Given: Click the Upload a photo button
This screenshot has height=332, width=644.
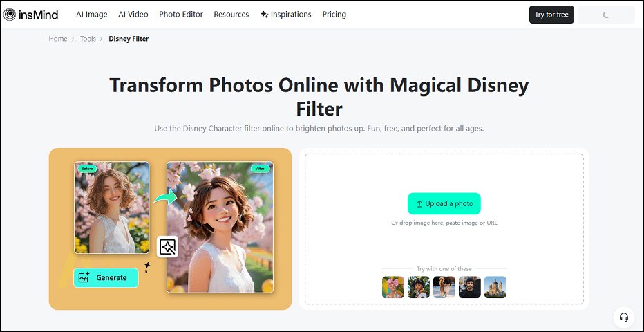Looking at the screenshot, I should coord(444,203).
